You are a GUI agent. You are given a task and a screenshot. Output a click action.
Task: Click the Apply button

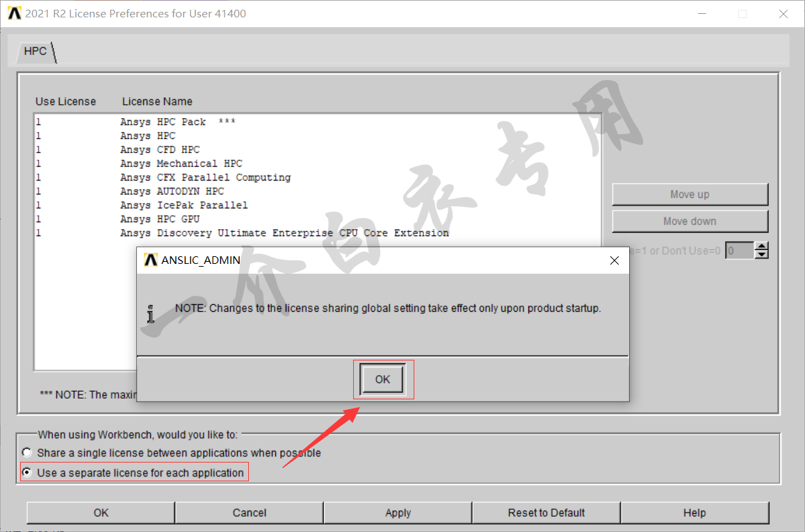point(398,513)
